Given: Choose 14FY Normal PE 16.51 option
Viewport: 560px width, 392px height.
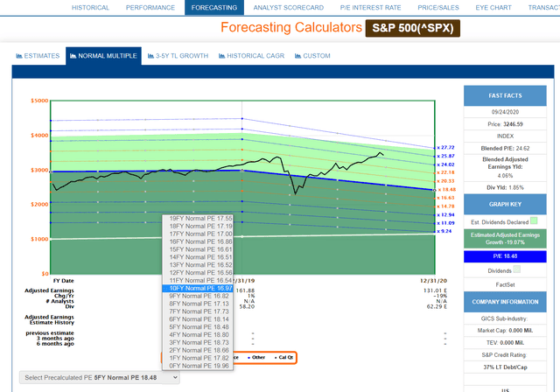Looking at the screenshot, I should (x=198, y=257).
